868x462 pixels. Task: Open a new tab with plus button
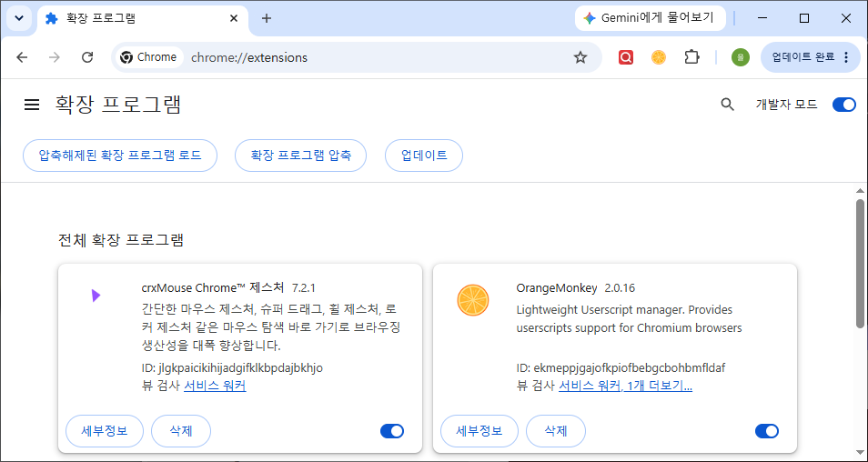pos(267,18)
